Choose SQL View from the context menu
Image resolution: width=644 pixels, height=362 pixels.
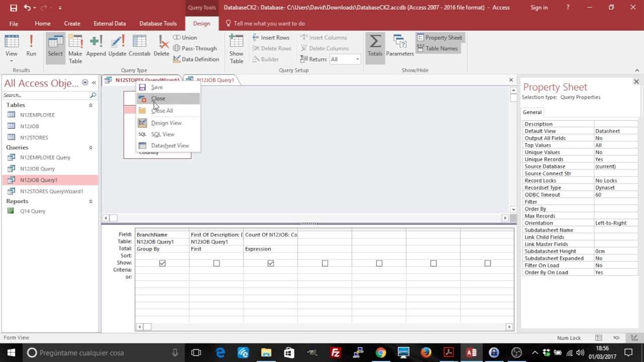[168, 134]
